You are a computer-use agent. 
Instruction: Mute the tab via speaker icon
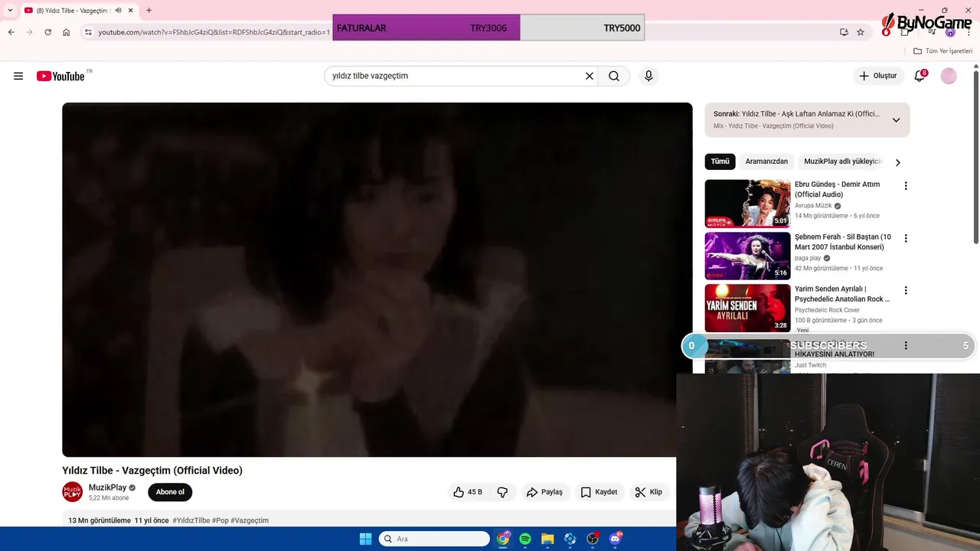pos(118,10)
